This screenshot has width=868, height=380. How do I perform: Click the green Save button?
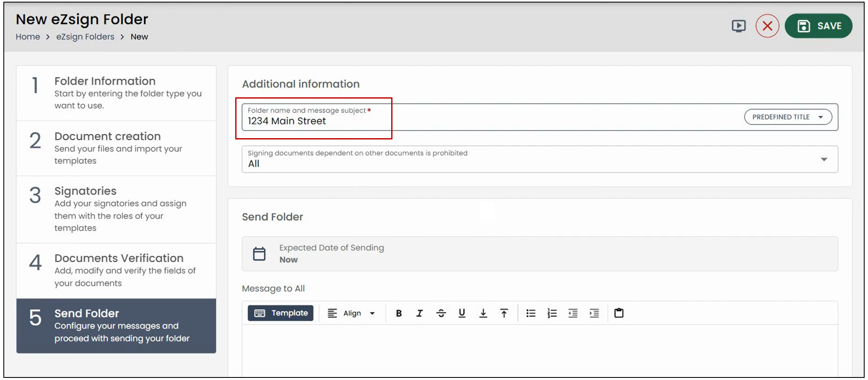(818, 26)
